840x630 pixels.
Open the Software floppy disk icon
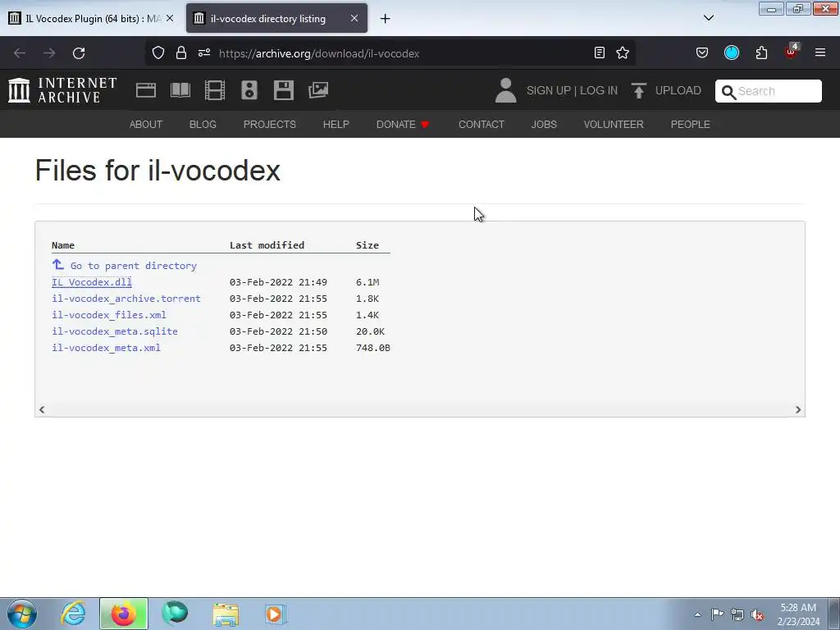(x=283, y=90)
